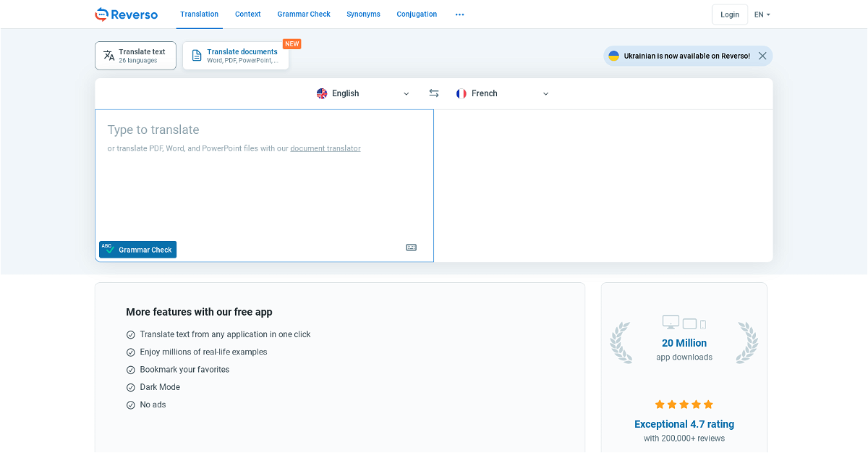The height and width of the screenshot is (453, 868).
Task: Go to the Synonyms tab
Action: pyautogui.click(x=363, y=14)
